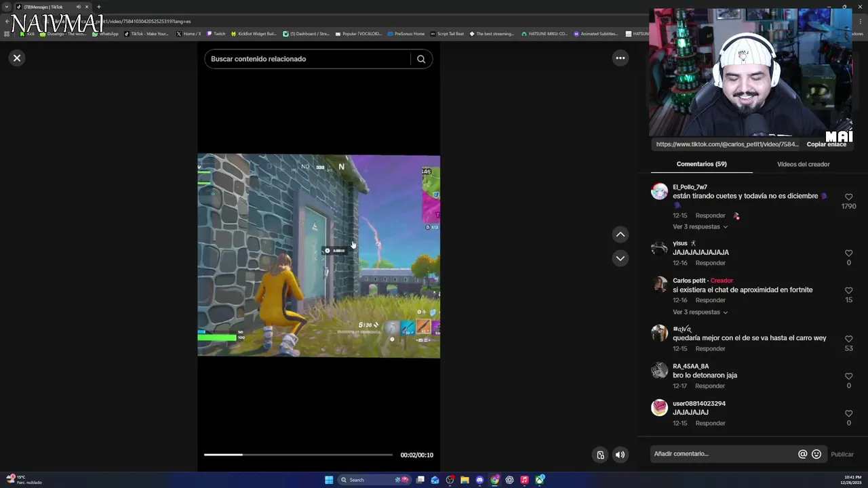Seek along the video progress bar
Viewport: 868px width, 488px height.
tap(298, 455)
